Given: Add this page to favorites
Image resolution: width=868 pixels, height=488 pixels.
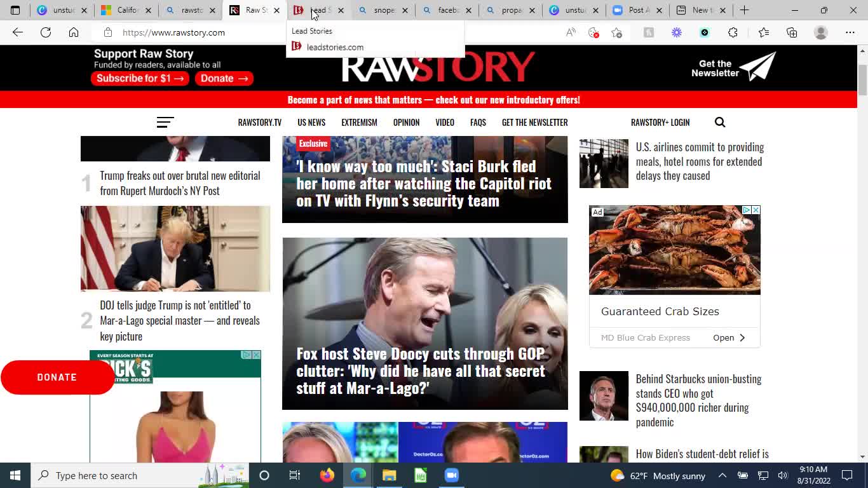Looking at the screenshot, I should click(616, 32).
